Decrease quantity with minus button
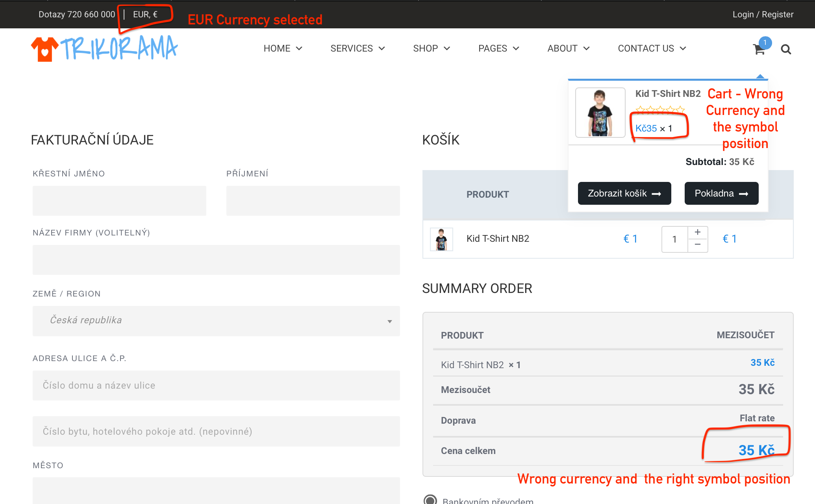This screenshot has width=815, height=504. pyautogui.click(x=698, y=245)
